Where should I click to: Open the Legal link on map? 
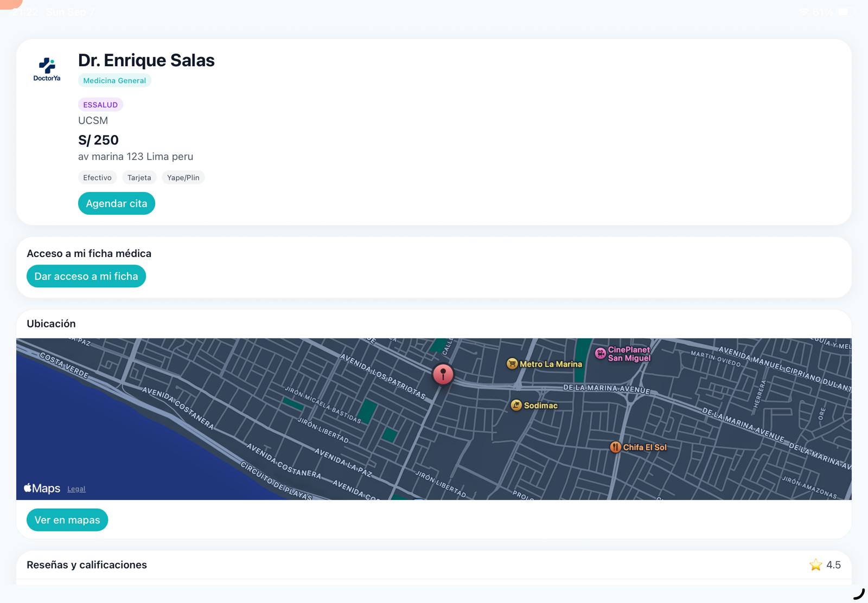[x=76, y=489]
